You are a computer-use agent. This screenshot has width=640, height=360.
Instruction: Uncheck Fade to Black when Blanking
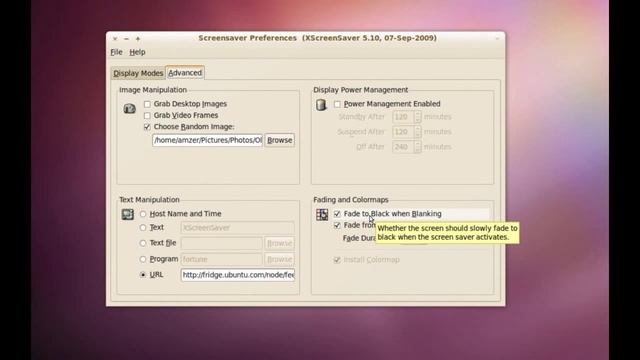click(337, 214)
